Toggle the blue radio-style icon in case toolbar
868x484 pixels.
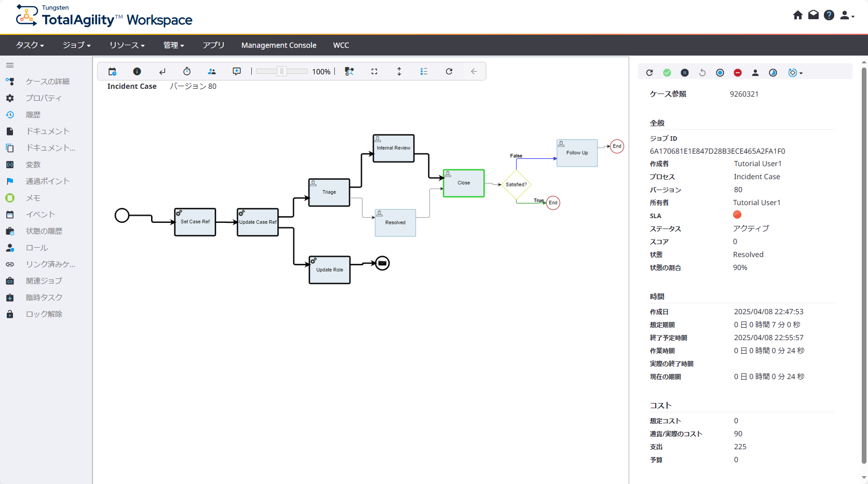click(720, 73)
